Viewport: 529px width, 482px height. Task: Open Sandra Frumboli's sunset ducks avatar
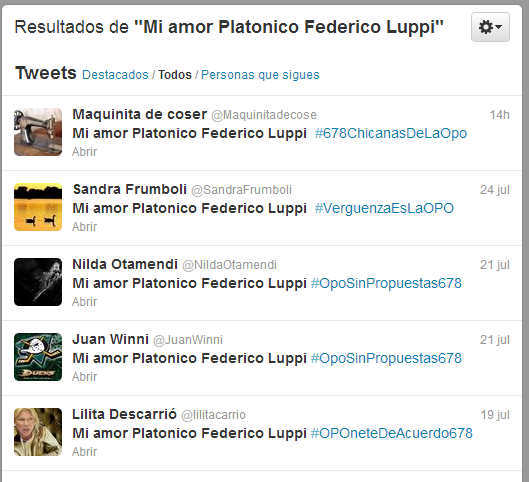tap(38, 207)
